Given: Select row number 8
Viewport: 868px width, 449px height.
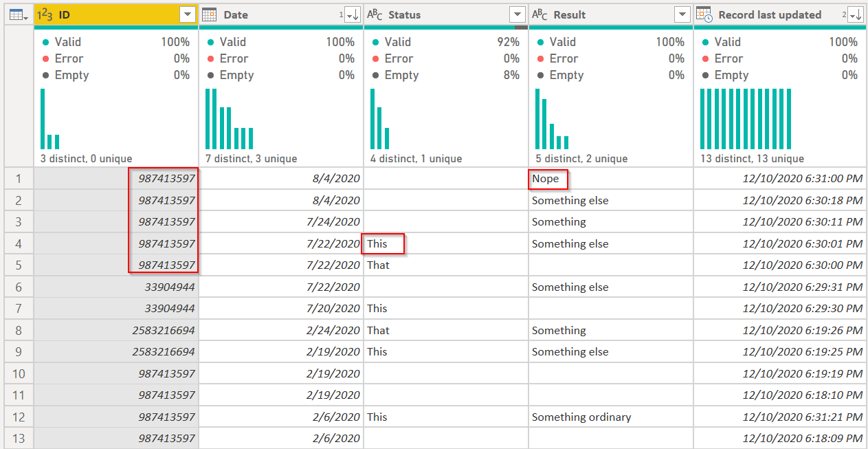Looking at the screenshot, I should (19, 331).
